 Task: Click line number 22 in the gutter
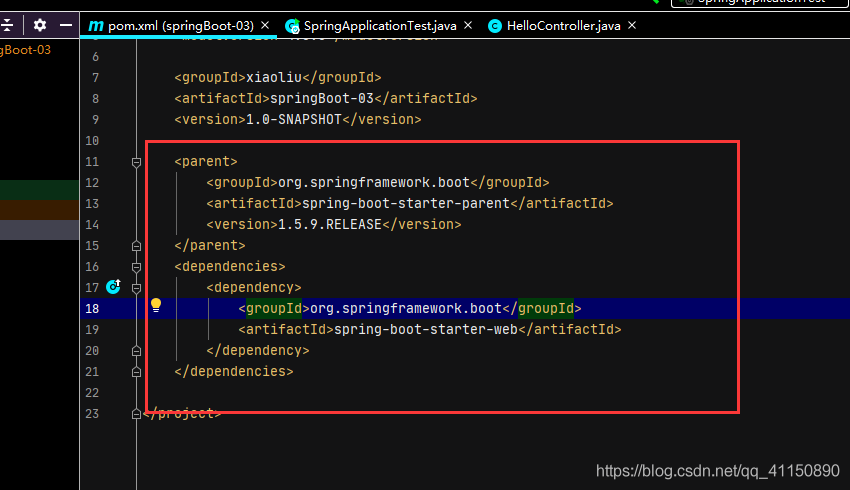[x=92, y=392]
